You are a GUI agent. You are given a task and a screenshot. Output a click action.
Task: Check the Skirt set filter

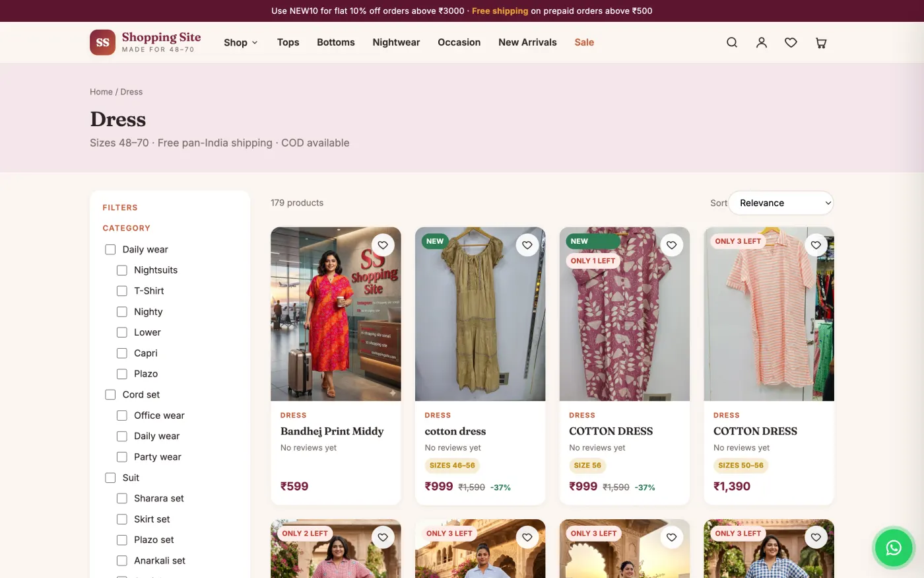click(x=122, y=519)
